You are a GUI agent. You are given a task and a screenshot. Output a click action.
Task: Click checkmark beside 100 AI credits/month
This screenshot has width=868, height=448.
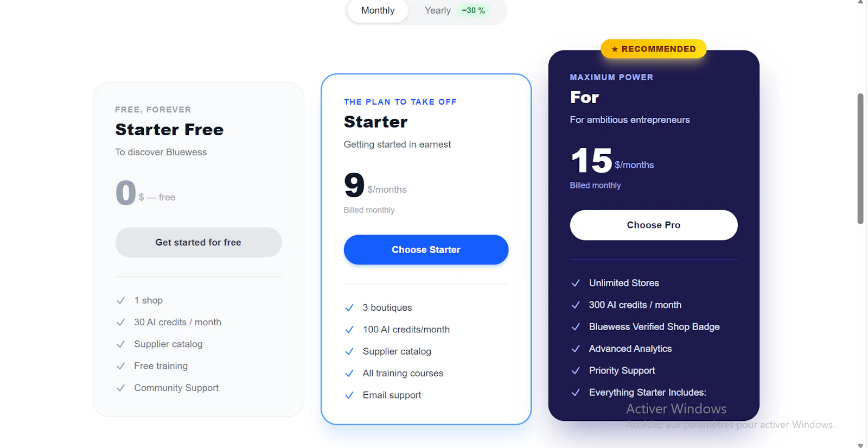[349, 330]
